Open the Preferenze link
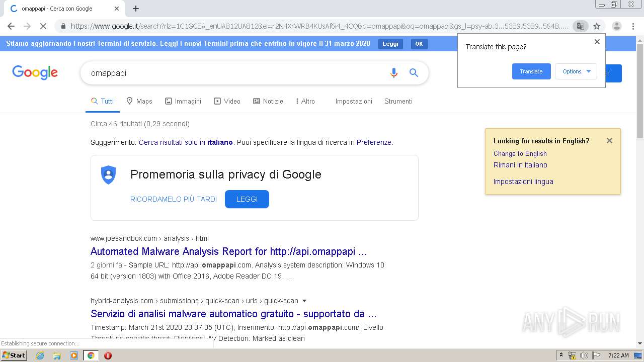 click(374, 142)
